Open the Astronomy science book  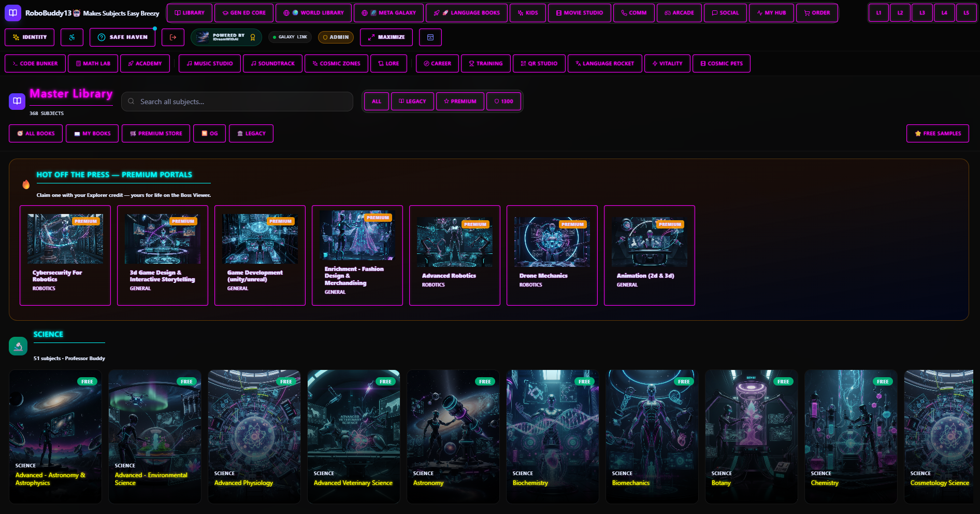453,436
